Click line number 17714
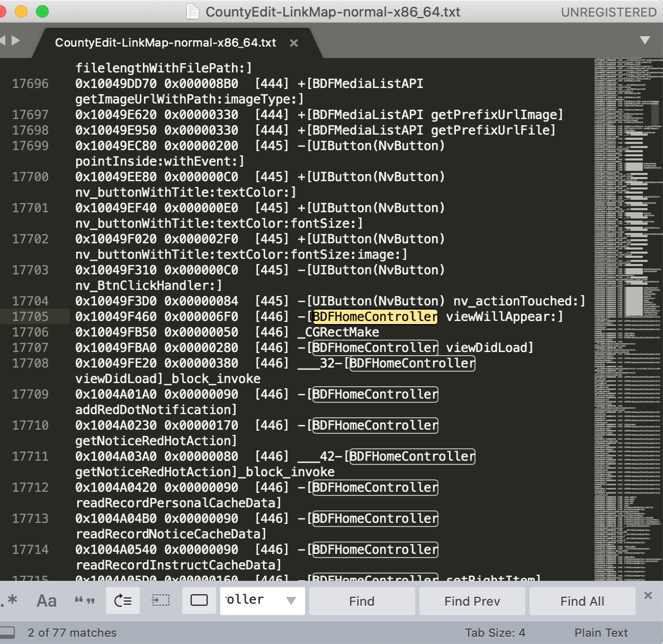 pos(30,550)
